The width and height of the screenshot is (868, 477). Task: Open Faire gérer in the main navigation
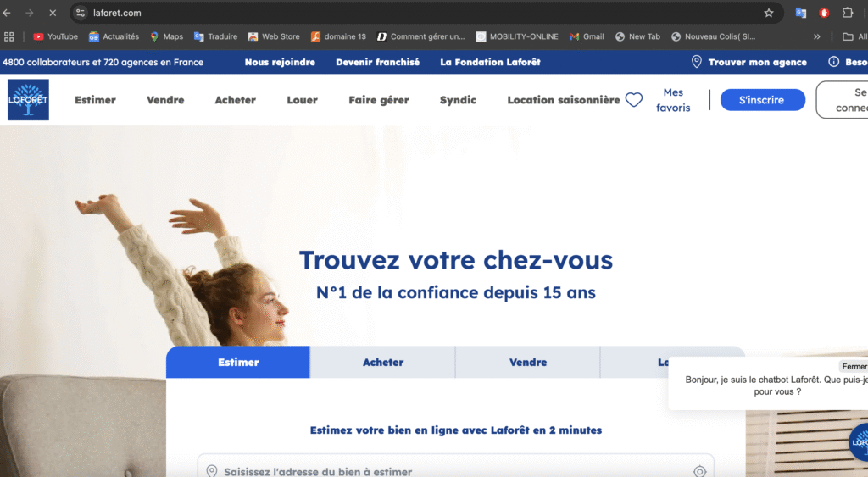tap(379, 100)
